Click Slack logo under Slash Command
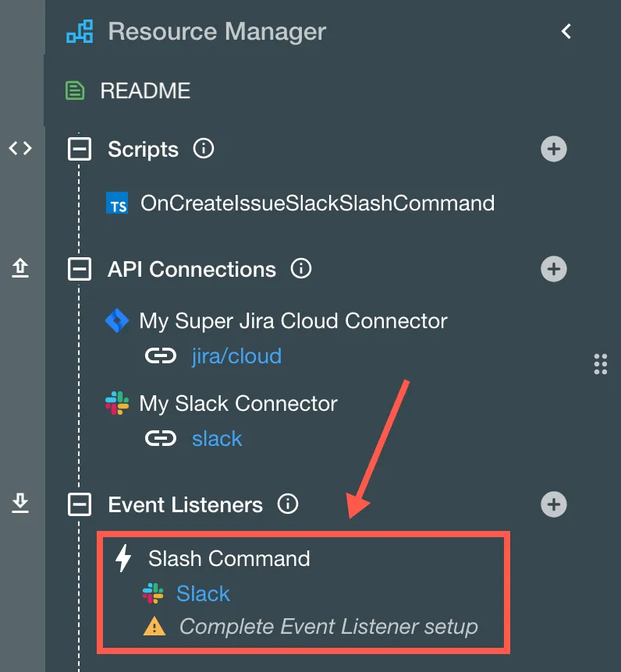 tap(153, 593)
